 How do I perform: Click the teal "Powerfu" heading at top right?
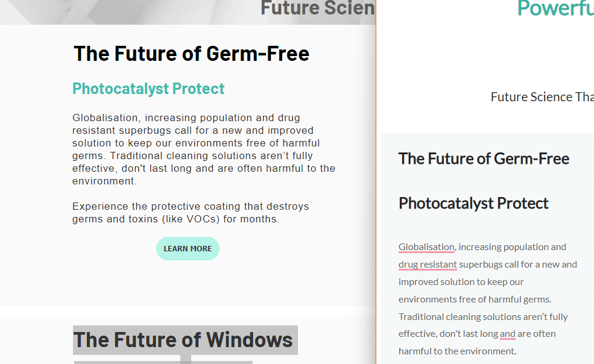tap(555, 8)
